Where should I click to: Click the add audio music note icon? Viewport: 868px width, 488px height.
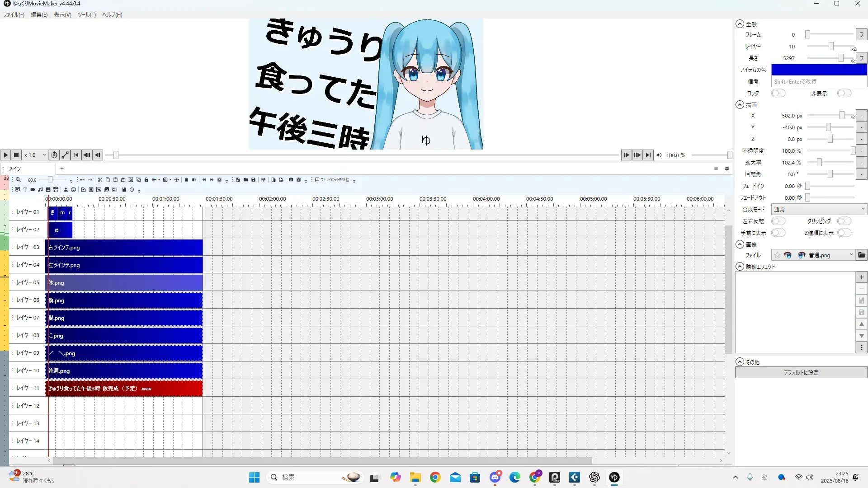[x=40, y=190]
